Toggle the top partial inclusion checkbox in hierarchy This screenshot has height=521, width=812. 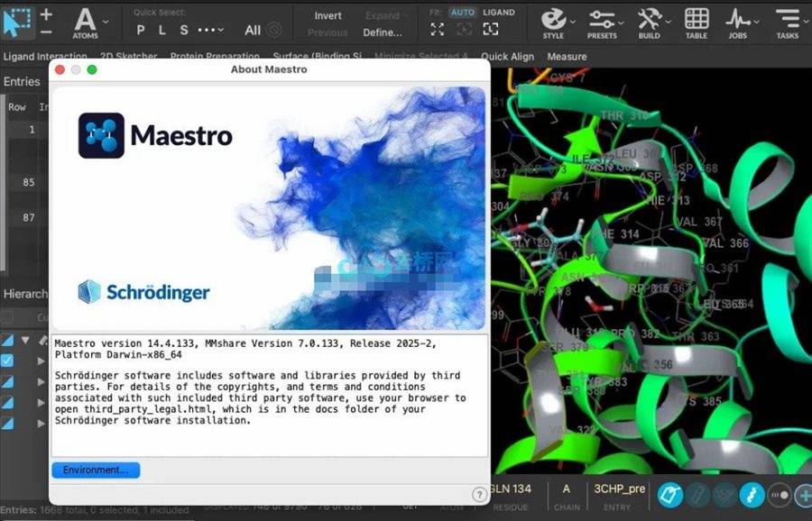pos(6,340)
